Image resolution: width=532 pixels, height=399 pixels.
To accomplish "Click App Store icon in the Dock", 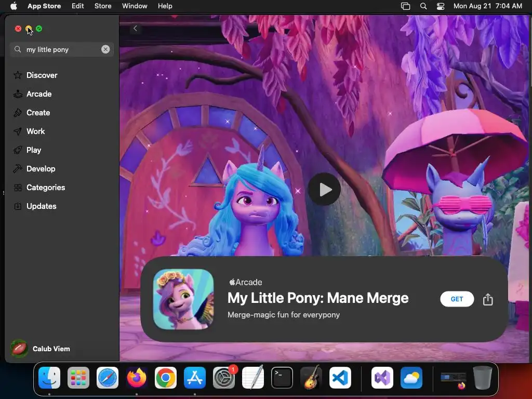I will pos(195,377).
